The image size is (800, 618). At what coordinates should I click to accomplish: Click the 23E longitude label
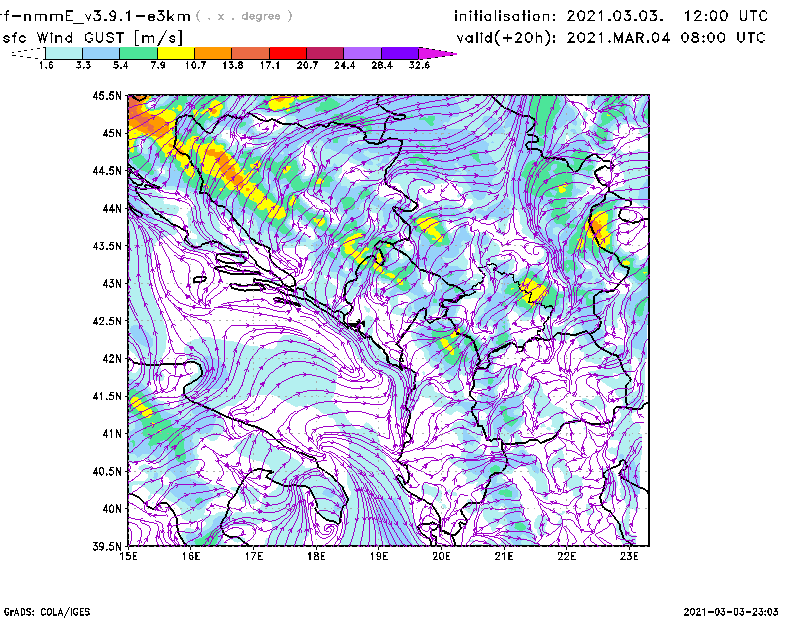629,556
